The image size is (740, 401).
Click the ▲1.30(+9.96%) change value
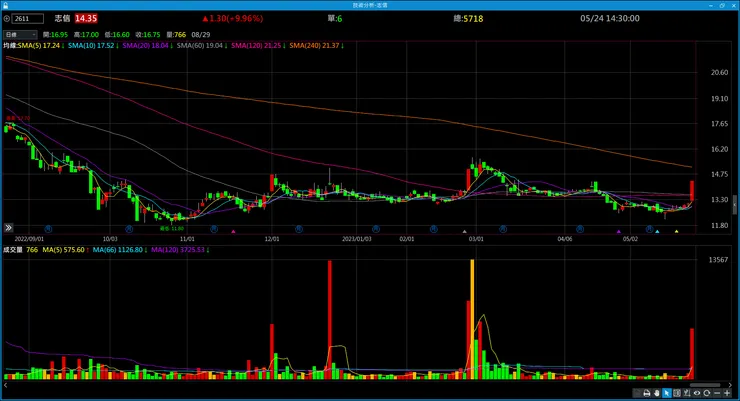(232, 18)
